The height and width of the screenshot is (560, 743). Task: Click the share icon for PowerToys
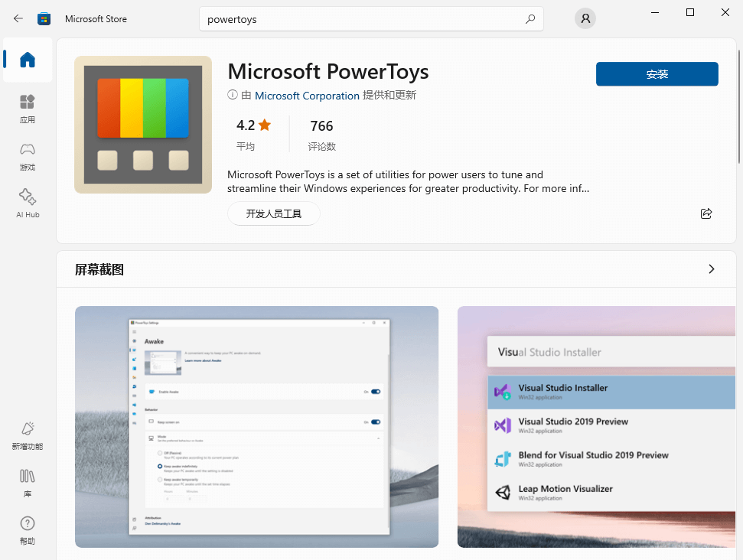(706, 213)
